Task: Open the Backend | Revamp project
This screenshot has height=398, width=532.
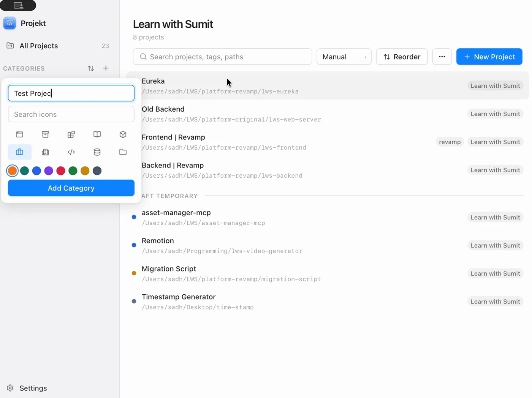Action: 327,170
